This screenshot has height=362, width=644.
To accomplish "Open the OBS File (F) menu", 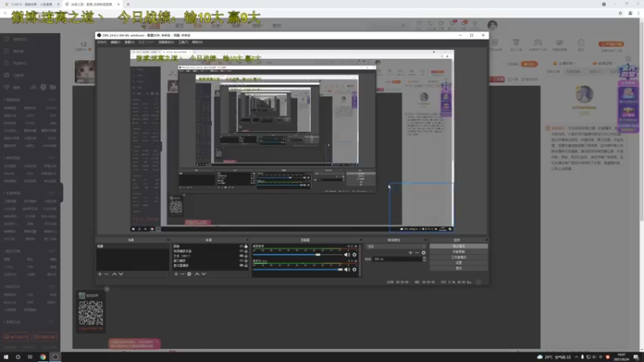I will coord(102,42).
